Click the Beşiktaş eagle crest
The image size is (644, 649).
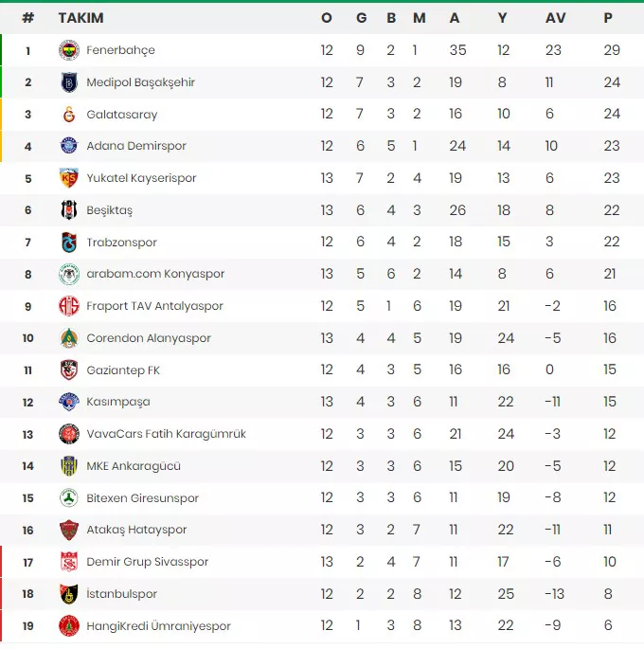pos(68,209)
